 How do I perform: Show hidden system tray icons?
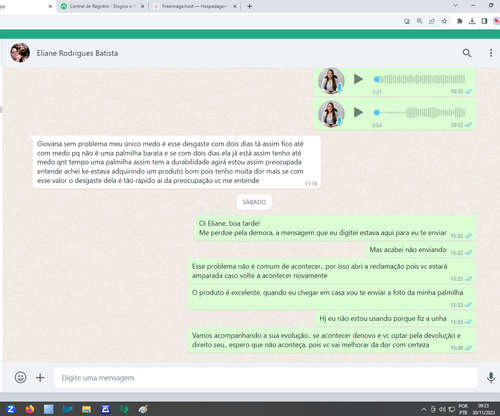(424, 409)
